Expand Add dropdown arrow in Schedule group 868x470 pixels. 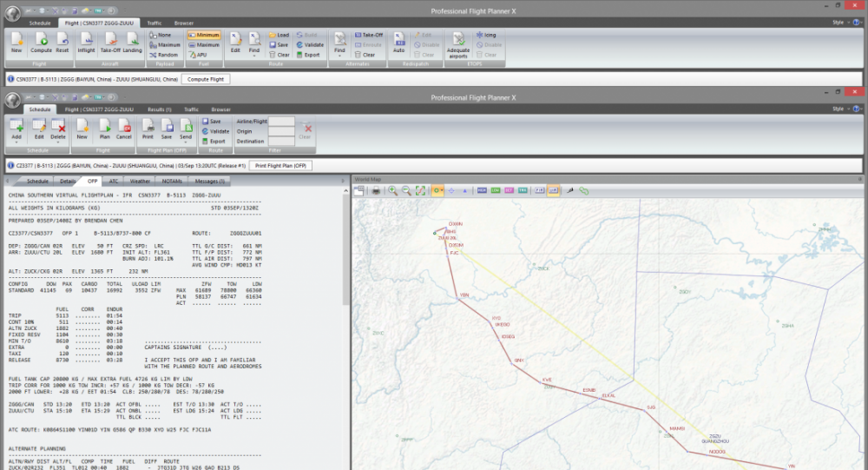coord(16,142)
